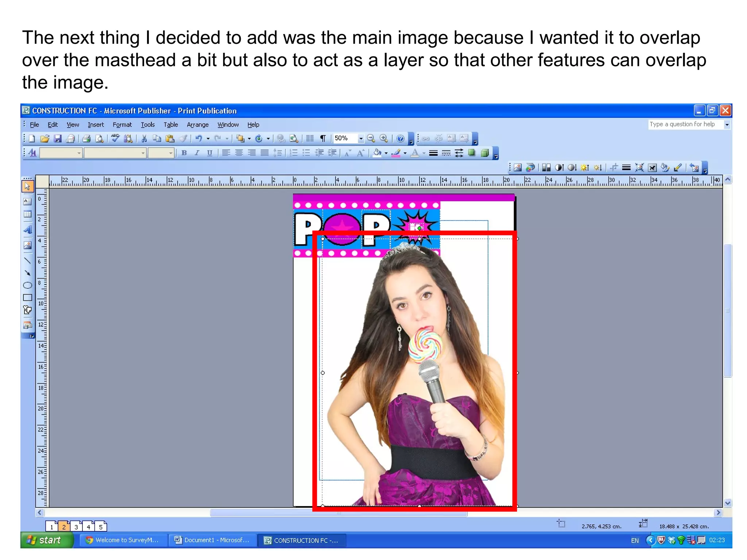Click the Zoom In magnifier icon
Image resolution: width=747 pixels, height=560 pixels.
[384, 139]
